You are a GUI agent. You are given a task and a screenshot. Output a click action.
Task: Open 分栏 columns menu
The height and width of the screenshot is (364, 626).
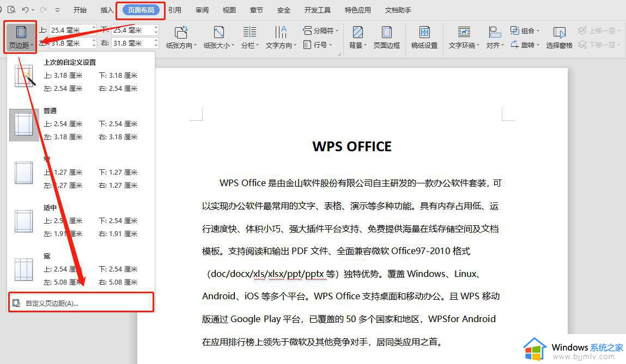pyautogui.click(x=250, y=37)
